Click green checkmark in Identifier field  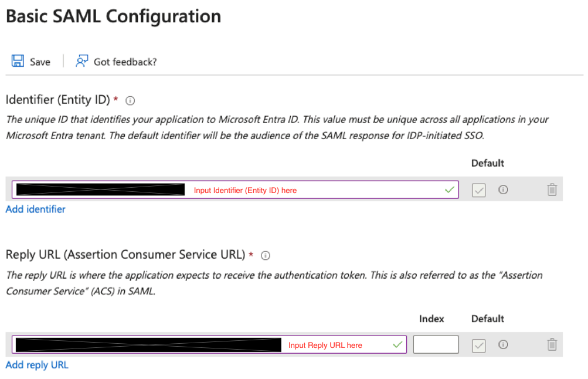coord(450,189)
